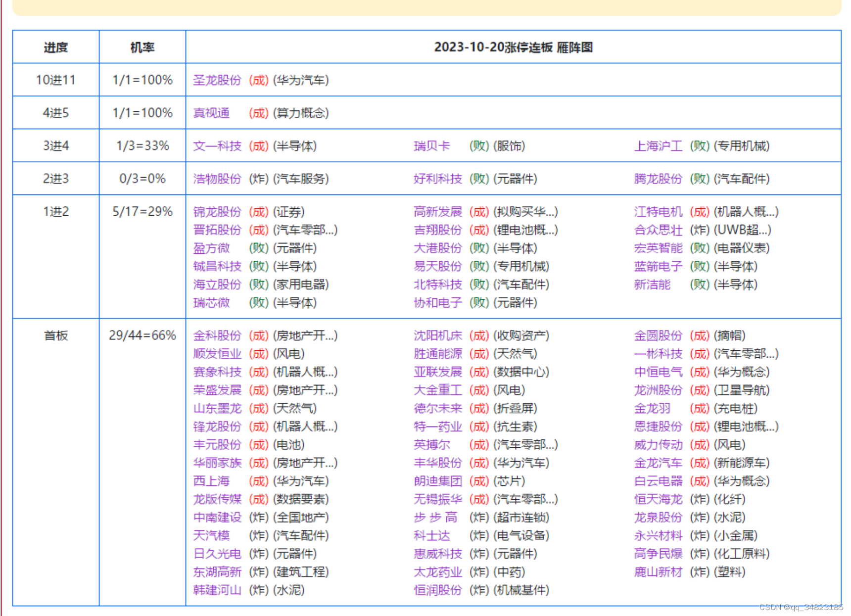The width and height of the screenshot is (851, 616).
Task: Select the 无锡振华 stock link
Action: click(x=438, y=500)
